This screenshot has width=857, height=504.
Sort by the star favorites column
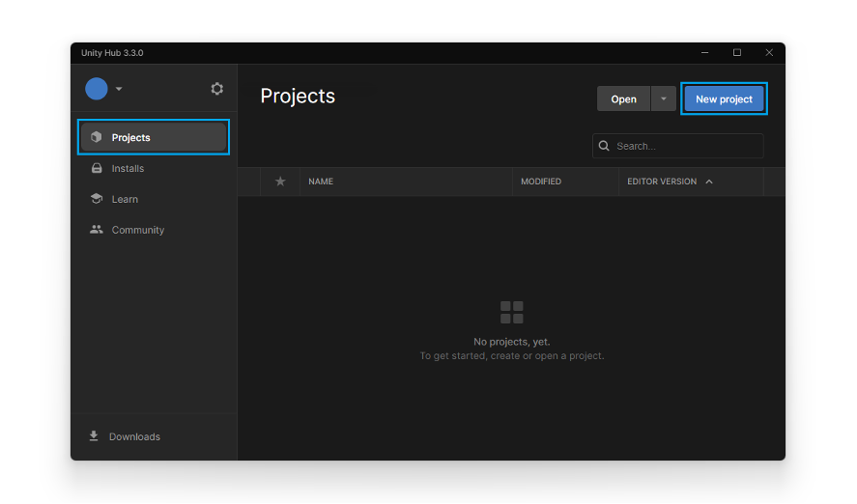coord(280,182)
